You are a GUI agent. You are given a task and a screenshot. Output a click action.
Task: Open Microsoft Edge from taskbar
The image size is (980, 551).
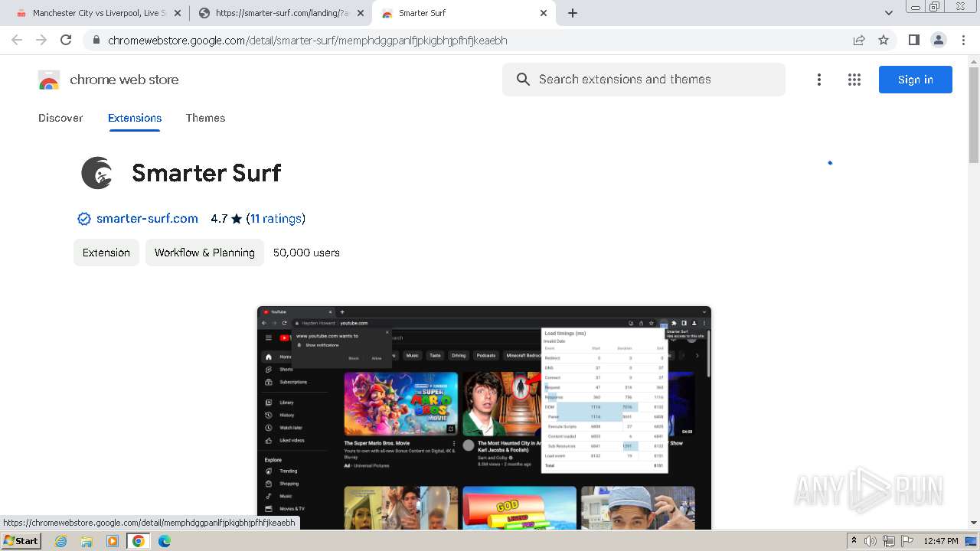pos(165,541)
